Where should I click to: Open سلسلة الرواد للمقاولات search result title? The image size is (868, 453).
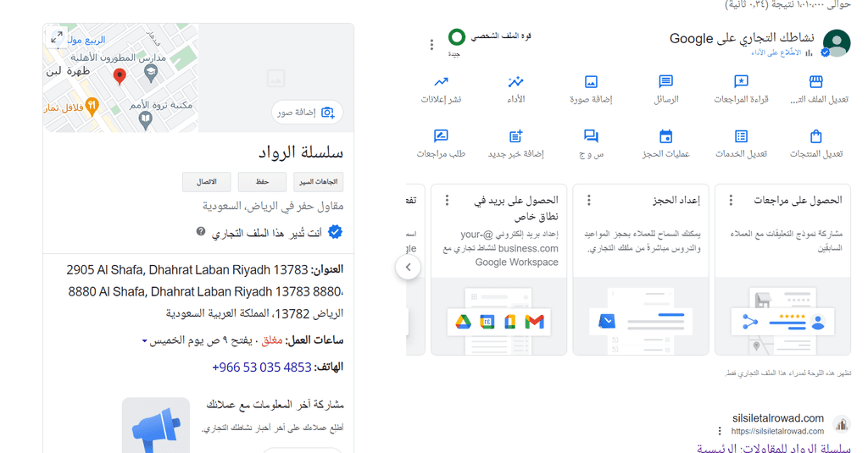[773, 448]
